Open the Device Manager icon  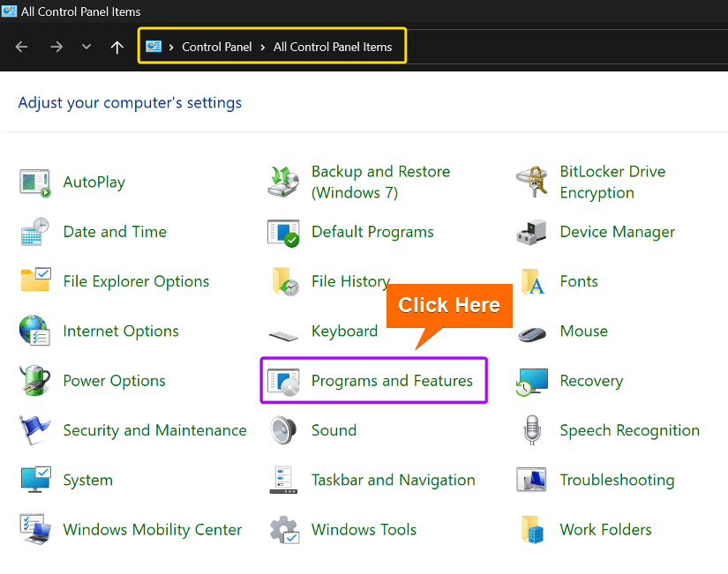[532, 232]
